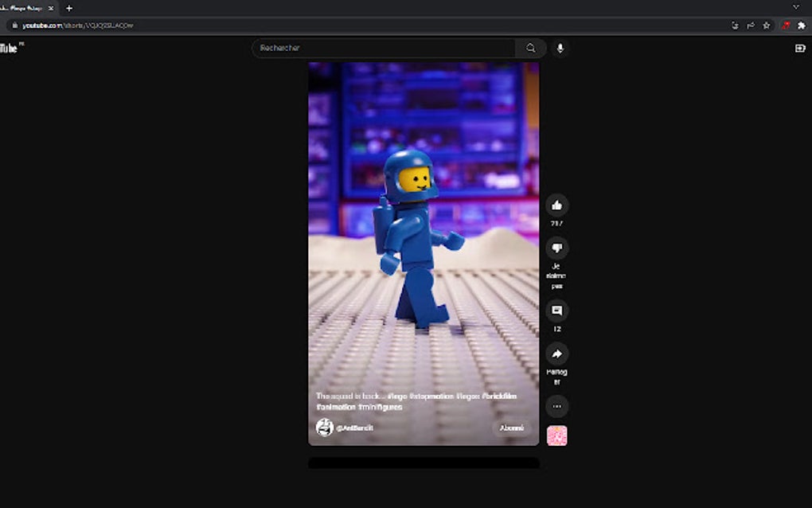Click the Google Lens or translate icon in address bar
This screenshot has height=508, width=812.
click(x=735, y=25)
